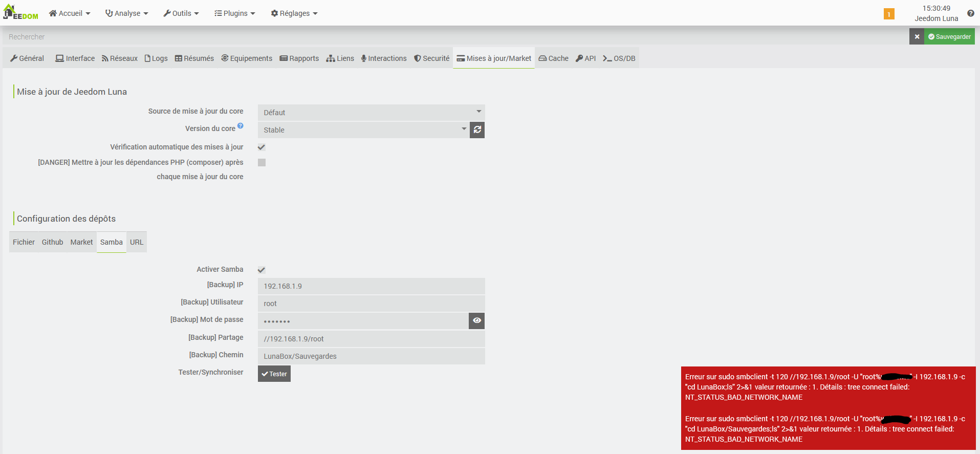Click the Backup IP field

tap(372, 286)
